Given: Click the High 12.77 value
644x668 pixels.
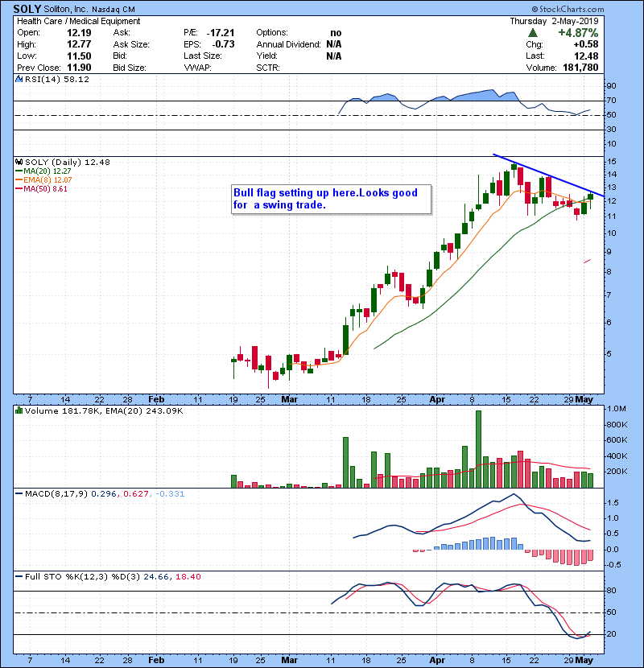Looking at the screenshot, I should coord(79,44).
